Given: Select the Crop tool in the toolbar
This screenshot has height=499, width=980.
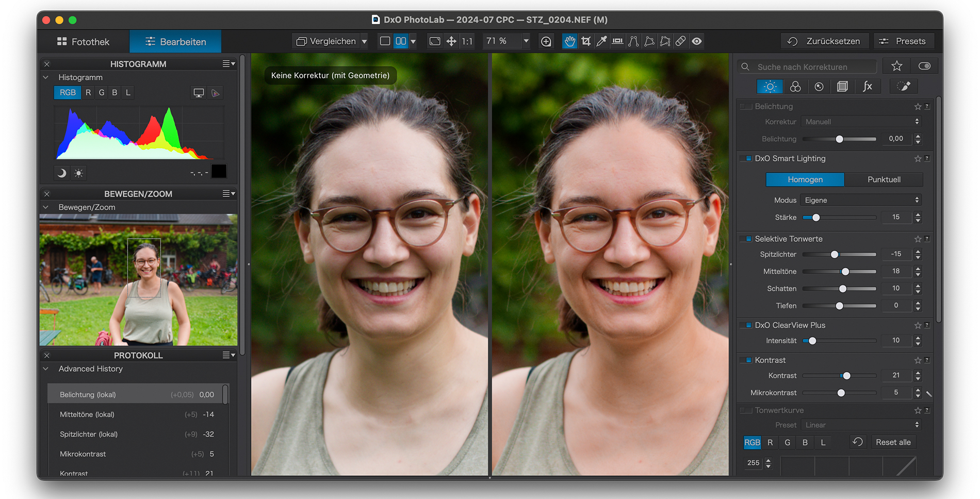Looking at the screenshot, I should pyautogui.click(x=586, y=41).
